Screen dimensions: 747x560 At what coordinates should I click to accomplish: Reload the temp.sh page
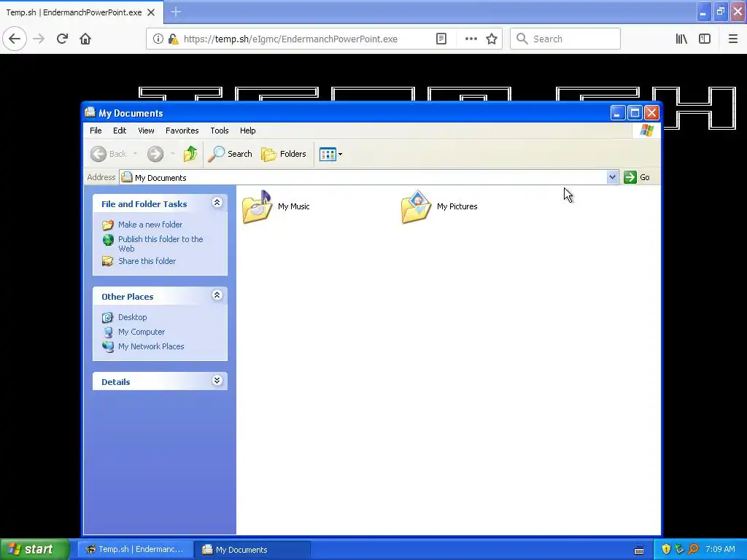tap(62, 39)
